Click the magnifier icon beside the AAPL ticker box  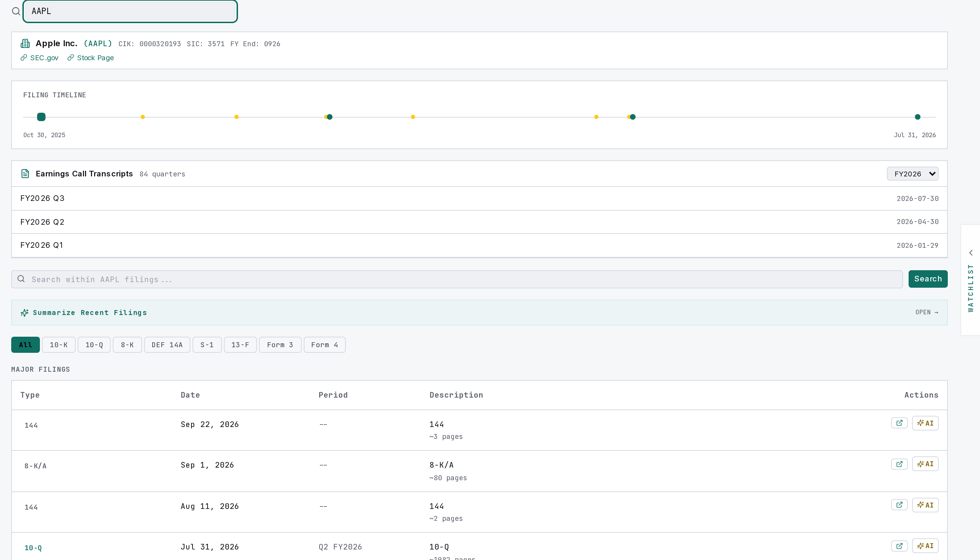point(16,11)
